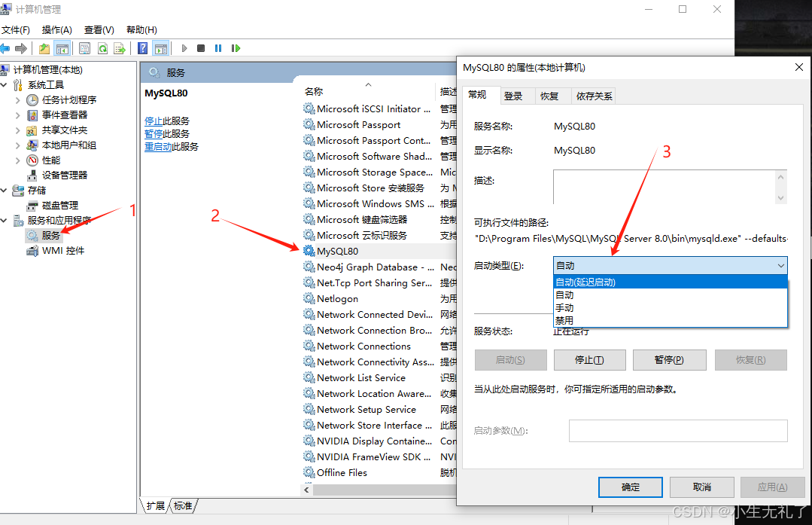Open the 操作(A) menu
The height and width of the screenshot is (525, 812).
pyautogui.click(x=57, y=29)
